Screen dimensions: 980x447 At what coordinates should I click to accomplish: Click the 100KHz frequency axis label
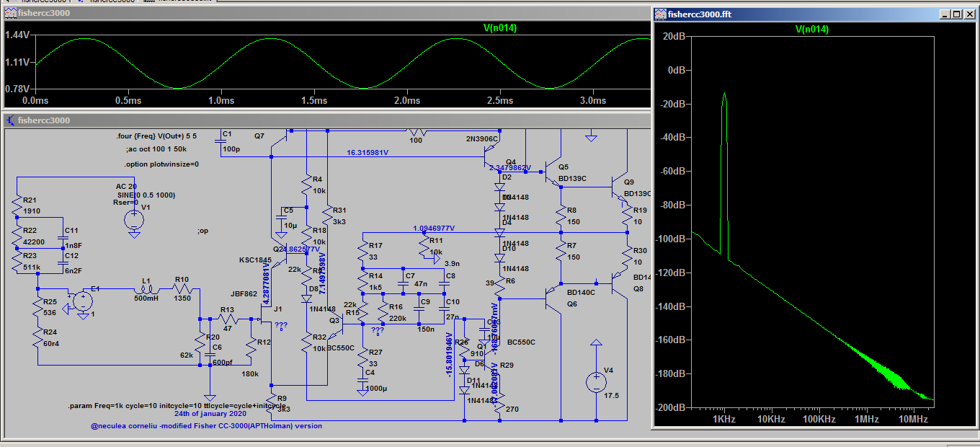(x=819, y=419)
